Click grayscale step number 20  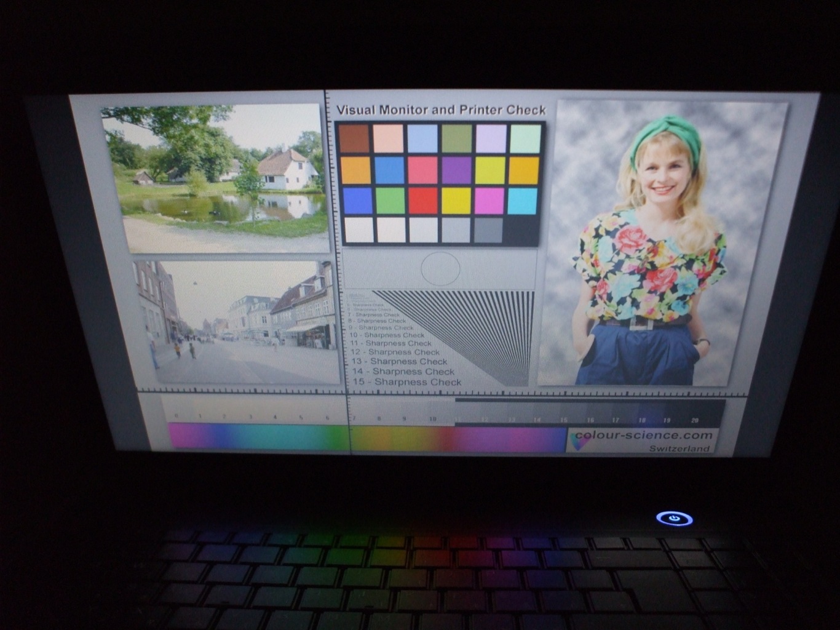(x=695, y=421)
